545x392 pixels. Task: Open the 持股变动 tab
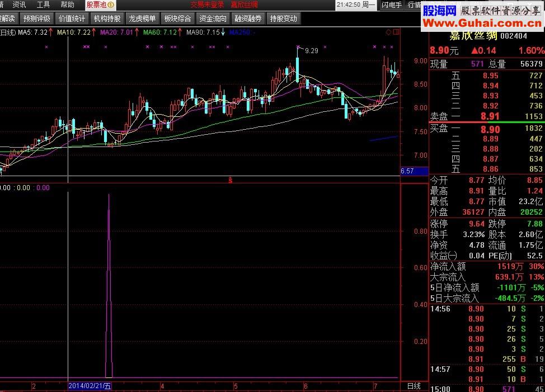(x=283, y=18)
